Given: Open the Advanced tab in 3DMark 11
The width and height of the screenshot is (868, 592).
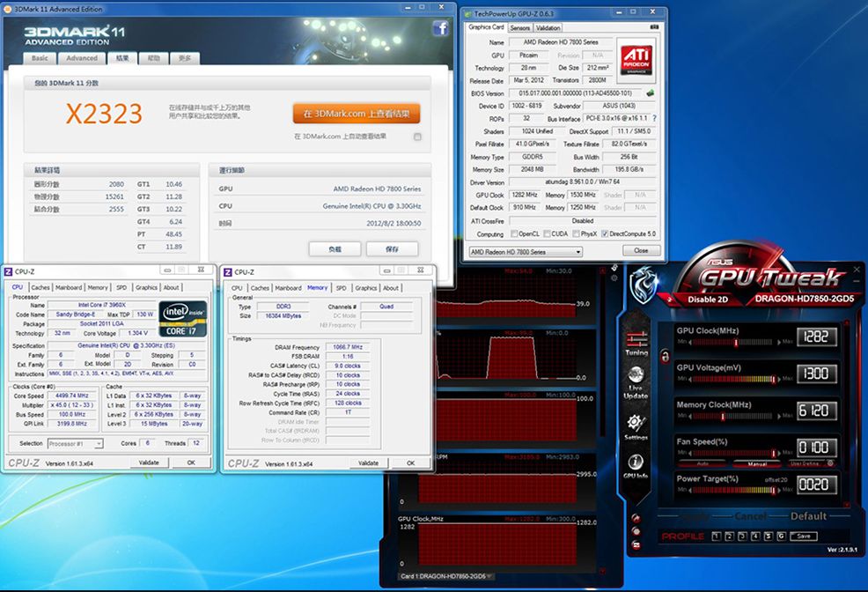Looking at the screenshot, I should 82,58.
